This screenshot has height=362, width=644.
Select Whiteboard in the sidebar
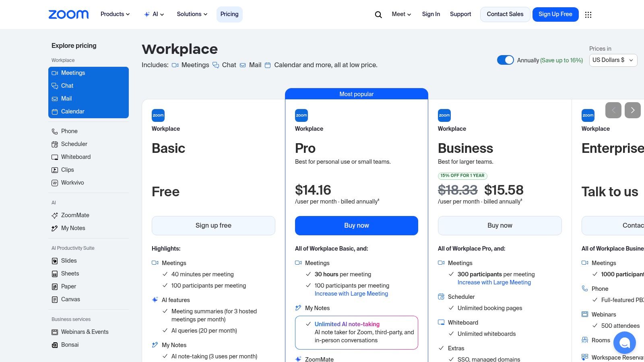pyautogui.click(x=76, y=157)
